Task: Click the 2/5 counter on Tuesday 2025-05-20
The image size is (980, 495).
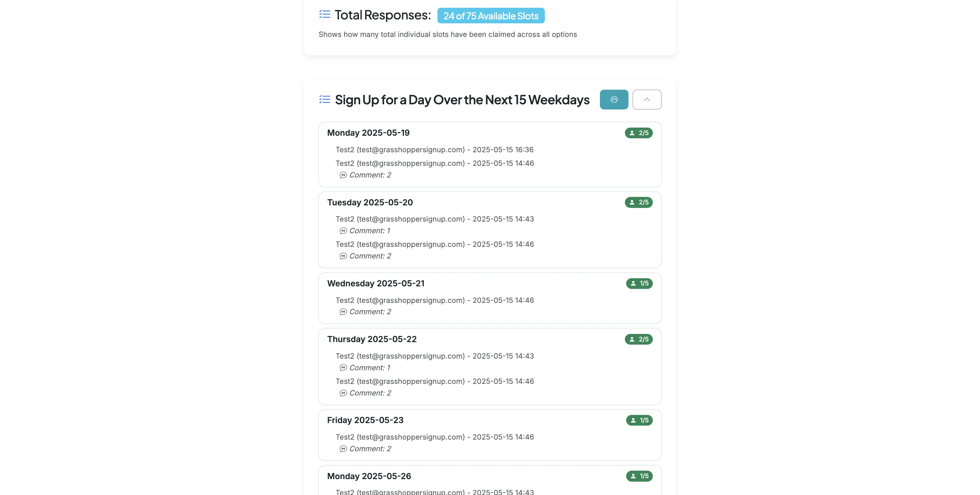Action: pyautogui.click(x=639, y=202)
